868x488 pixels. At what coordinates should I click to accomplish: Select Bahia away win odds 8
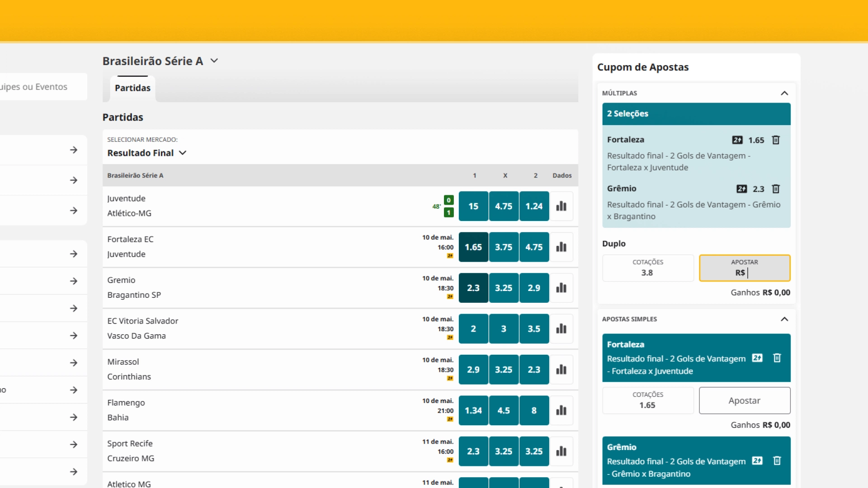pos(534,410)
